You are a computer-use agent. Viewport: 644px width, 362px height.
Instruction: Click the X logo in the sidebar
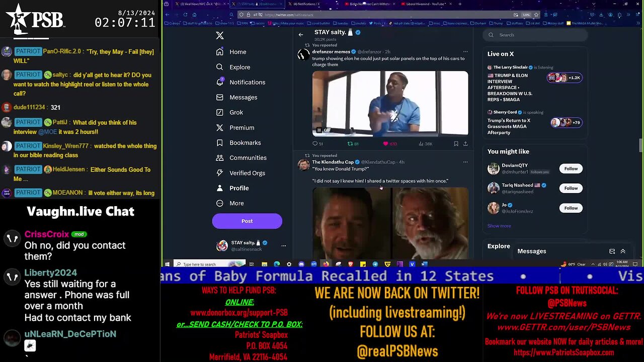(220, 35)
